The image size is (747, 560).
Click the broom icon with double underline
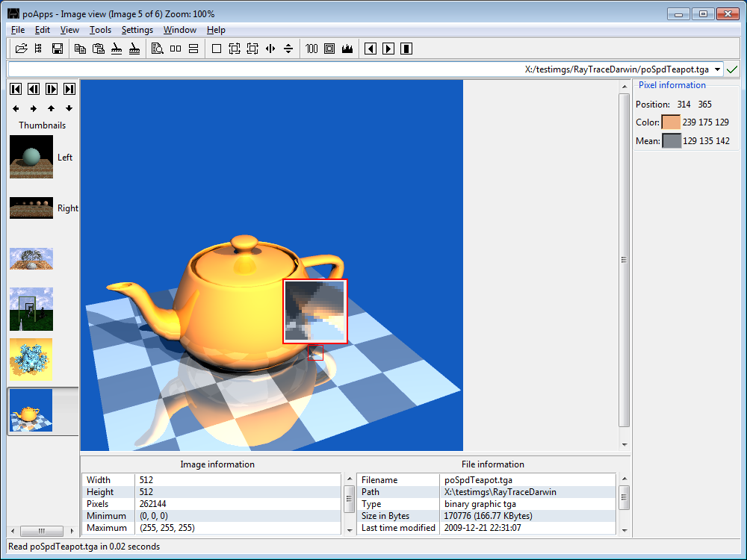pos(134,49)
